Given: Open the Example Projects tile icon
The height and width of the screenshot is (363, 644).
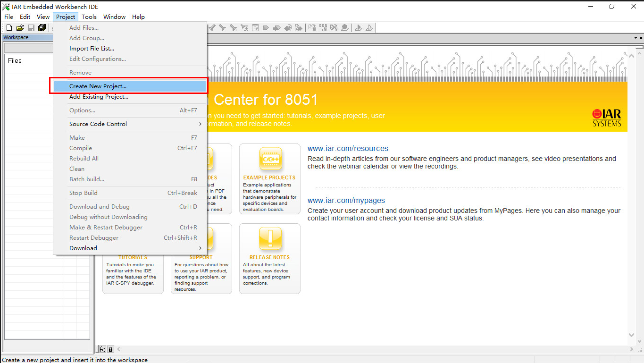Looking at the screenshot, I should (270, 159).
